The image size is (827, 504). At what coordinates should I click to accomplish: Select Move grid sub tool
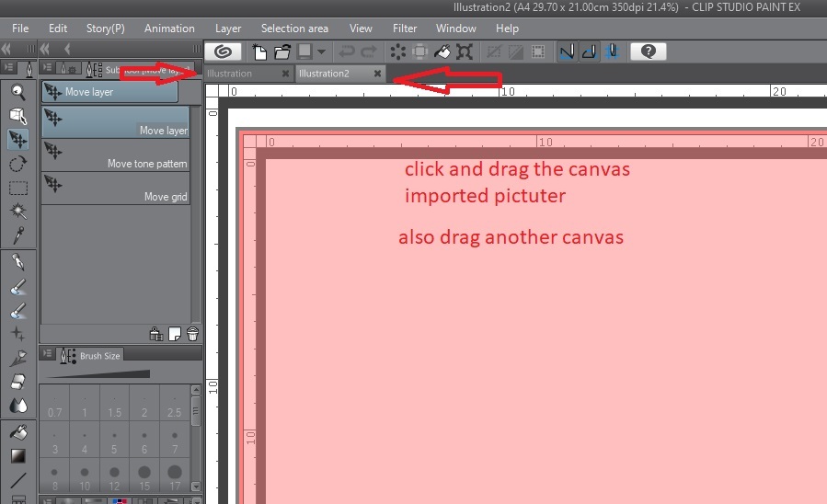[x=116, y=188]
